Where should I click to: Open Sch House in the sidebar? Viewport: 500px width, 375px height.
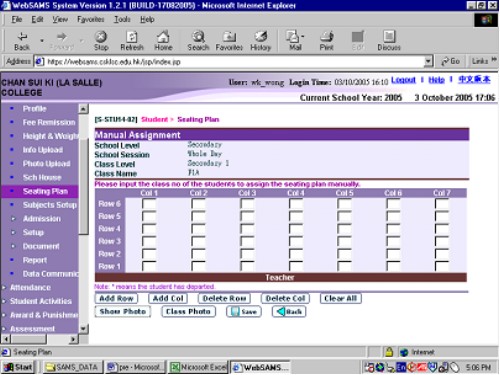(42, 177)
